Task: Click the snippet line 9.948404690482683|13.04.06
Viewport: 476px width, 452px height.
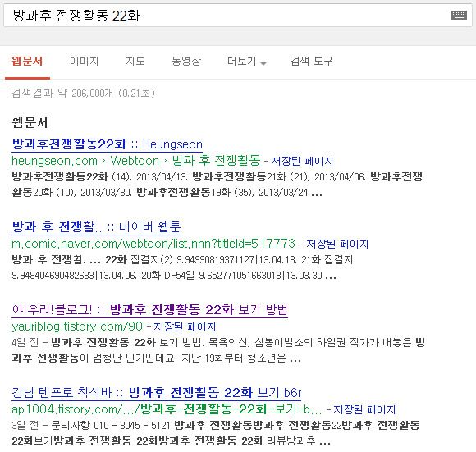Action: [x=174, y=276]
